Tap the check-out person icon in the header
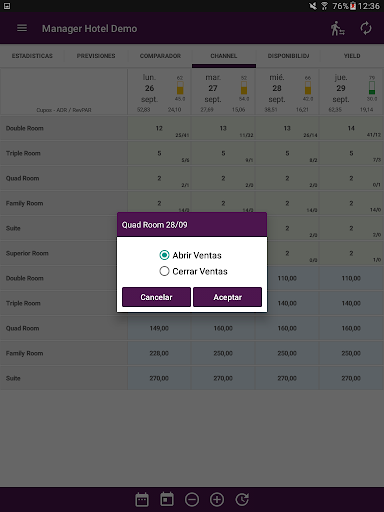The height and width of the screenshot is (512, 384). click(337, 28)
